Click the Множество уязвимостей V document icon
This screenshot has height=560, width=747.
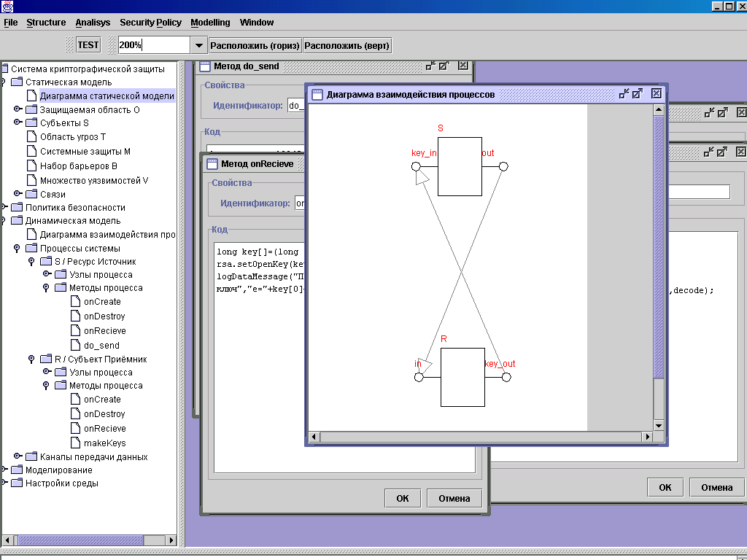point(31,181)
